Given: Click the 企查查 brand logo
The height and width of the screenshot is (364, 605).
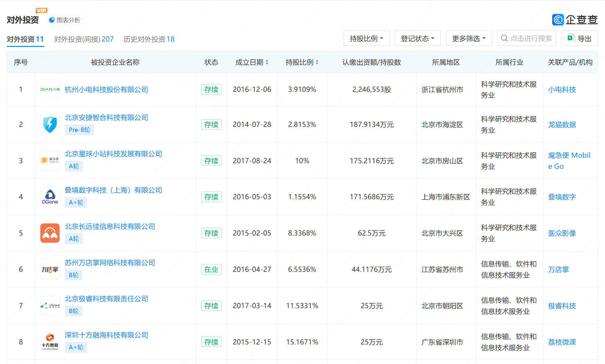Looking at the screenshot, I should [x=575, y=20].
